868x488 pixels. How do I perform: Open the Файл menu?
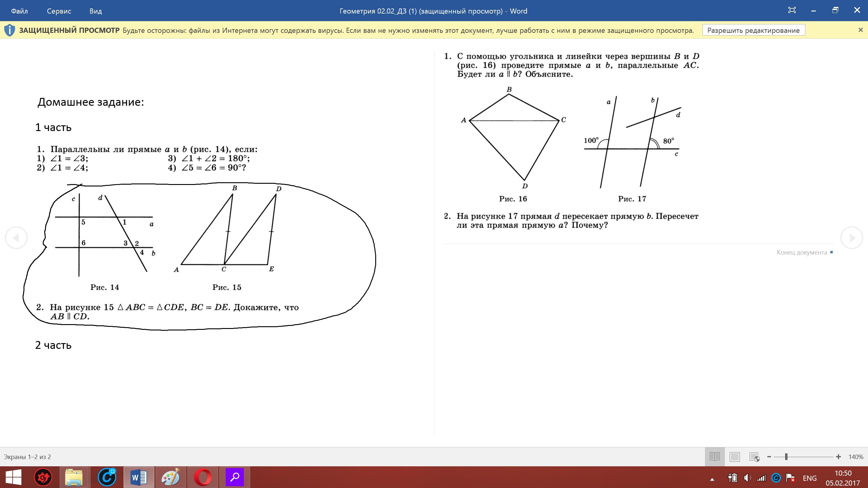(19, 11)
